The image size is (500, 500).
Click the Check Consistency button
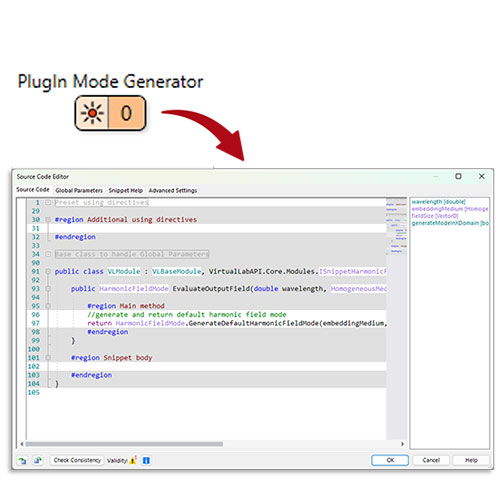pos(77,460)
